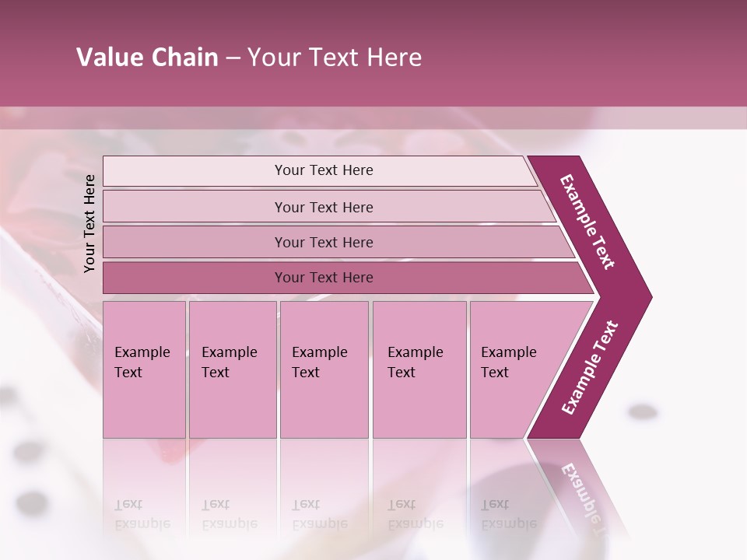Click the vertical rotated "Your Text Here" label
The height and width of the screenshot is (560, 747).
click(89, 223)
